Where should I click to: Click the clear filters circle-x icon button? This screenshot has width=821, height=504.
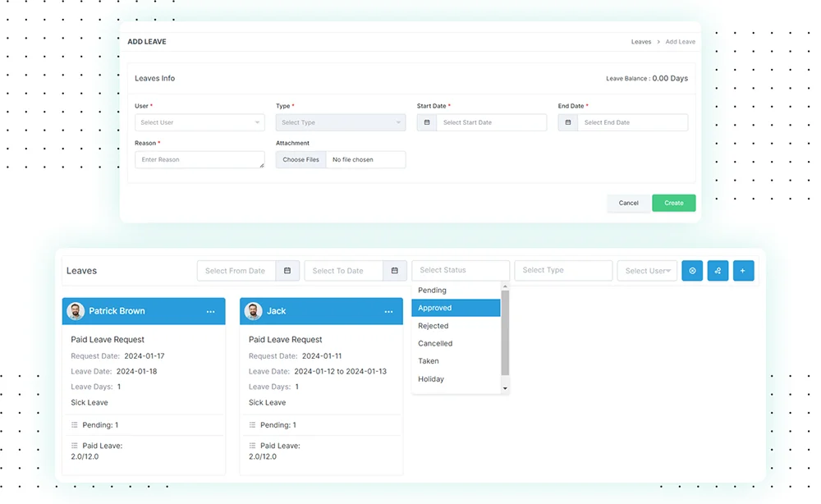692,271
